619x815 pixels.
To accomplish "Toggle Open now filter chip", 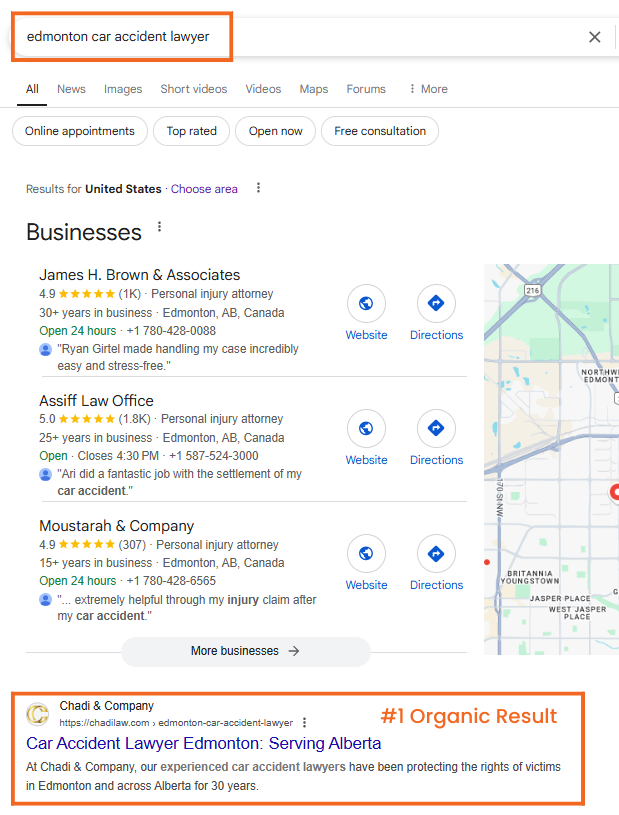I will click(275, 131).
